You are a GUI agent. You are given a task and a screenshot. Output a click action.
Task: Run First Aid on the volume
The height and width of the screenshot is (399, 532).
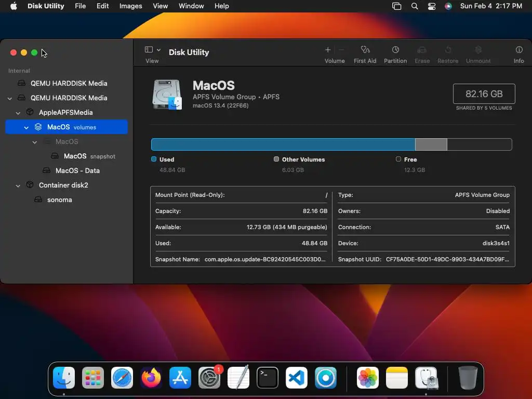365,50
